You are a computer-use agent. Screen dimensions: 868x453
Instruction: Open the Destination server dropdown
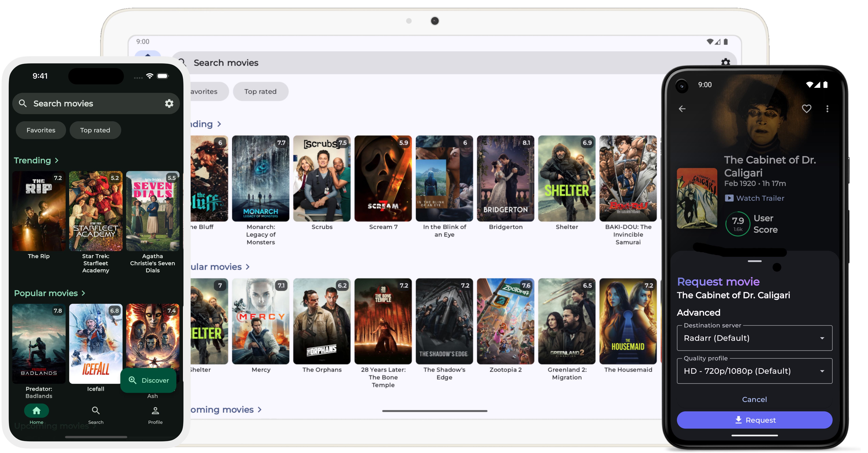(x=754, y=338)
